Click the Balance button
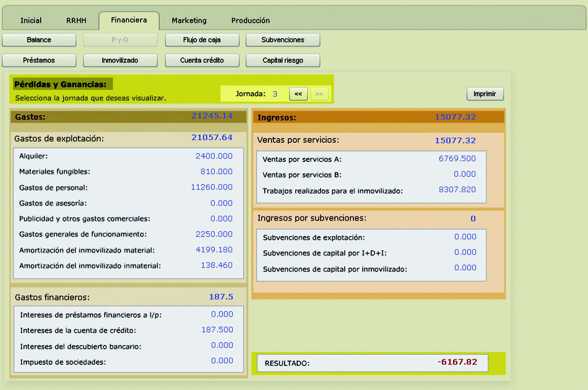The width and height of the screenshot is (588, 390). tap(39, 40)
